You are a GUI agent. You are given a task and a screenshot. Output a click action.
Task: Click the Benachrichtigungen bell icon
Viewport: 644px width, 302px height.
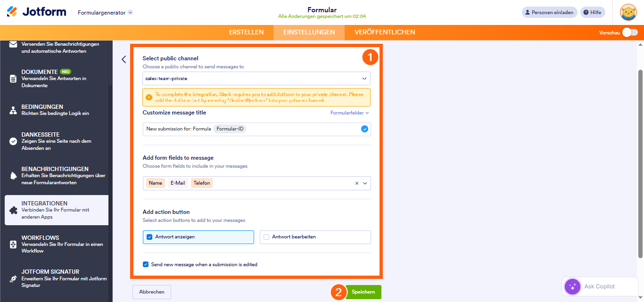pos(13,176)
